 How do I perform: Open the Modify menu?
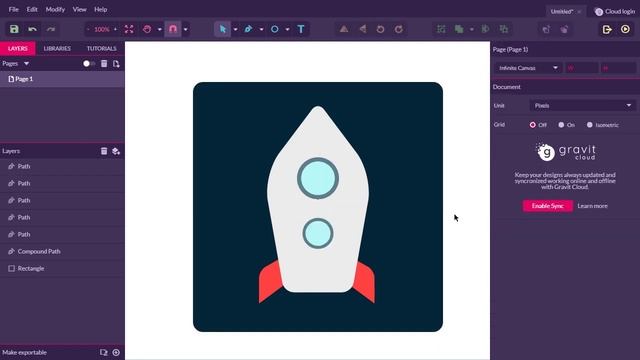[x=55, y=9]
